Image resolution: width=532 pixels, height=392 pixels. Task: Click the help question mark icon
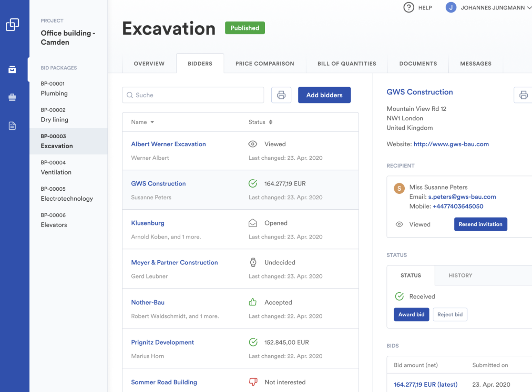(409, 8)
